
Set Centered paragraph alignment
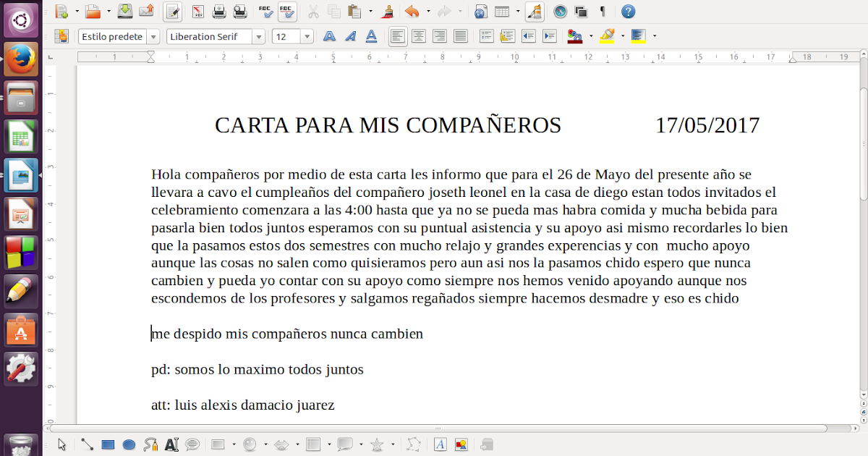click(418, 36)
